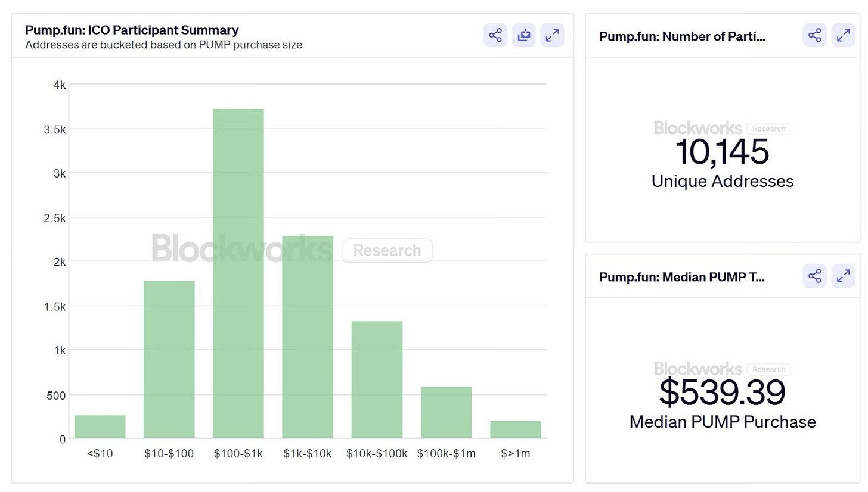Share the Number of Participants panel
This screenshot has height=492, width=868.
click(815, 35)
